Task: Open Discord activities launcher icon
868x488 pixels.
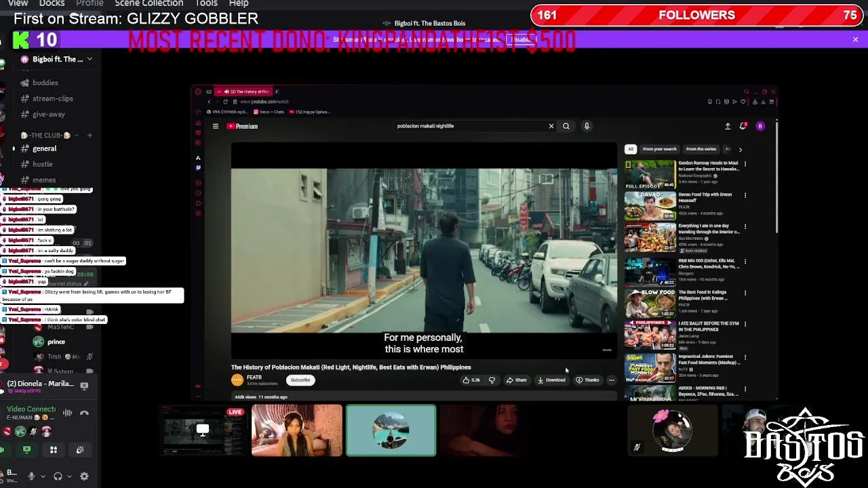Action: 54,449
